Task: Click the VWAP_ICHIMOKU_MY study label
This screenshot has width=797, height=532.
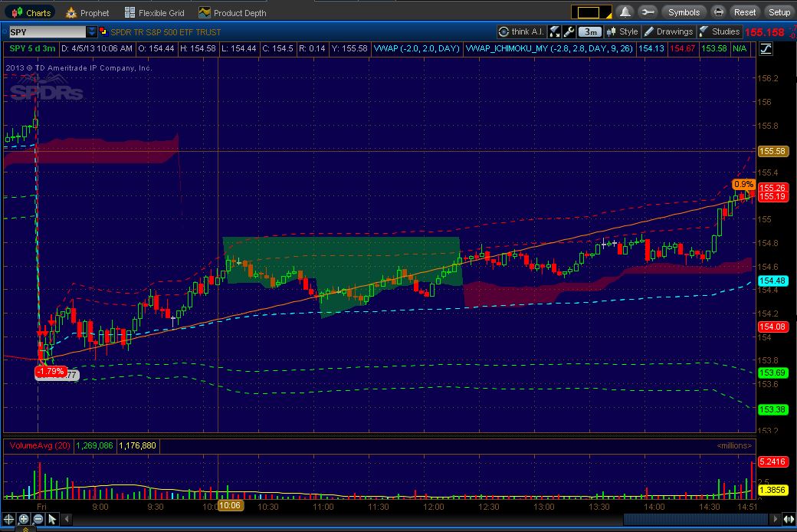Action: click(x=549, y=48)
